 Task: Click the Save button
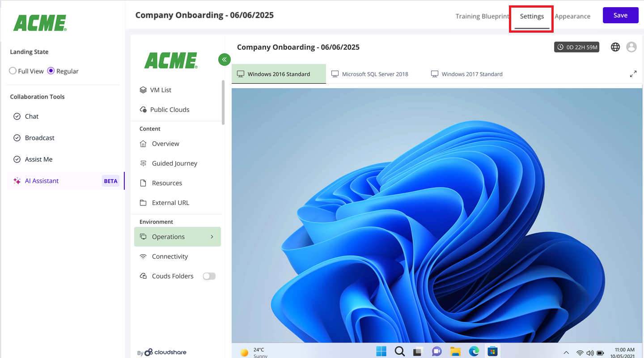[620, 15]
